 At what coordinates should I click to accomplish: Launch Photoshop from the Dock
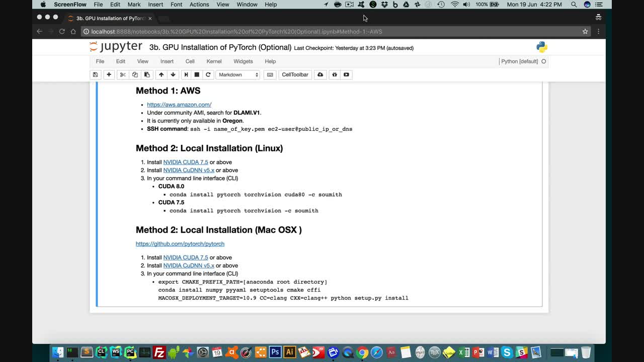[x=275, y=352]
